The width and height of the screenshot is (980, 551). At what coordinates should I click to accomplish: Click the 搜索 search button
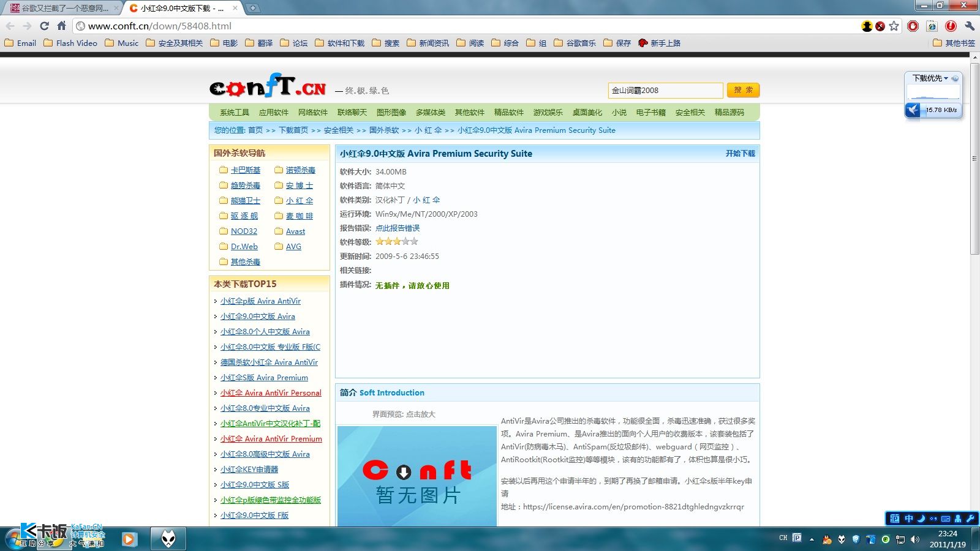click(x=744, y=90)
